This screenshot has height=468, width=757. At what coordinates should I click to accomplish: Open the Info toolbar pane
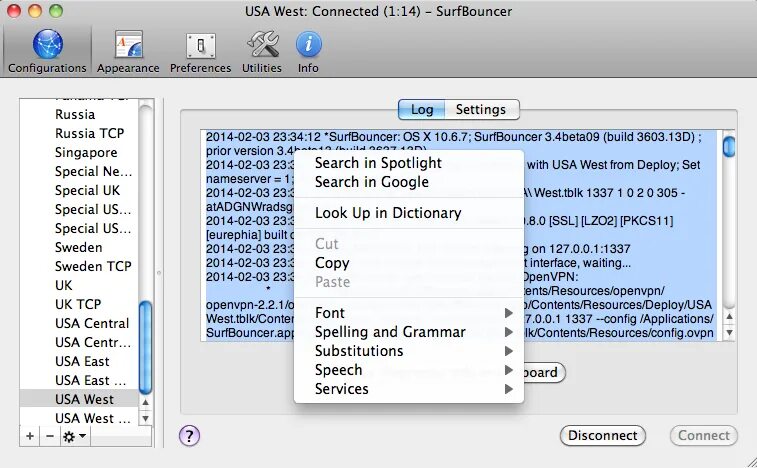[308, 51]
